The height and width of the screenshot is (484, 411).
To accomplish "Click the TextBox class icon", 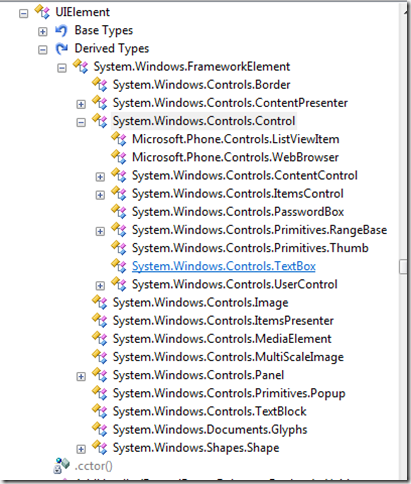I will (x=119, y=266).
